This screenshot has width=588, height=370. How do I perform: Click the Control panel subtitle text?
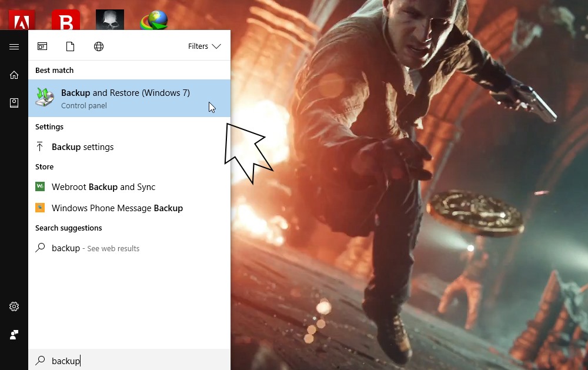[84, 106]
